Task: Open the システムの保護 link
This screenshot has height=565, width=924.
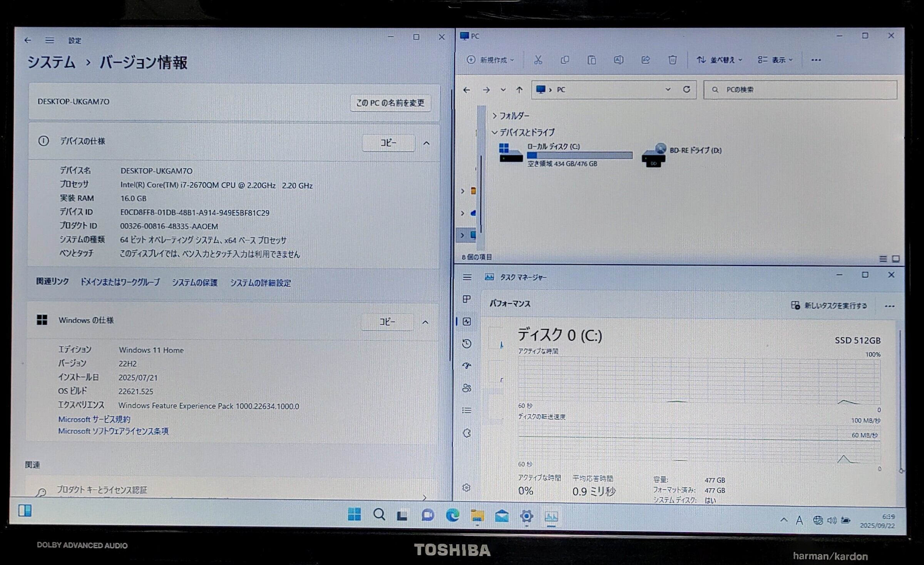Action: [194, 283]
